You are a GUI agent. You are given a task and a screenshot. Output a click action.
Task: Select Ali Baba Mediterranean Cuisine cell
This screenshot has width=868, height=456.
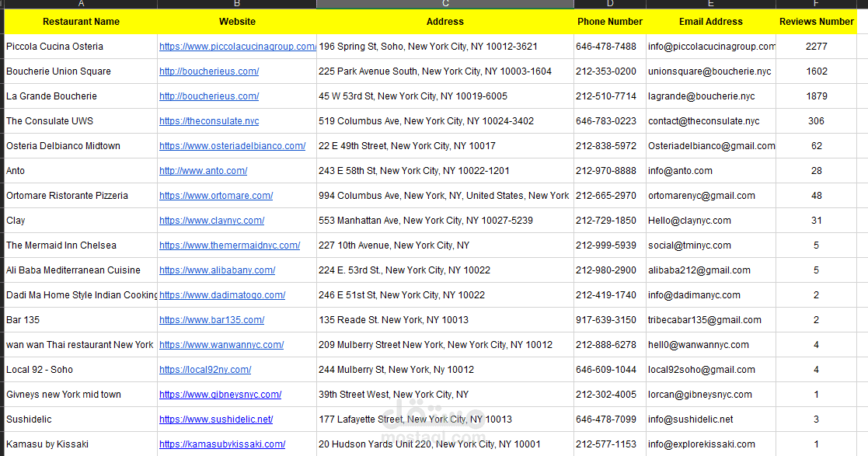point(81,270)
